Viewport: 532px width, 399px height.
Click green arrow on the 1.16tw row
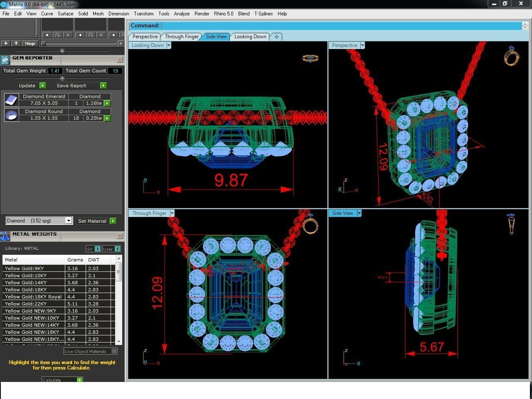(x=107, y=103)
